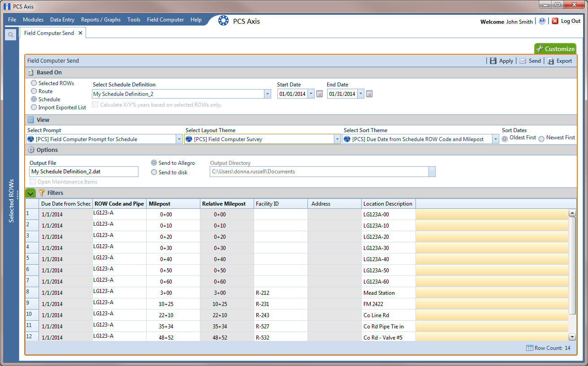Open the Data Entry menu

click(x=62, y=20)
